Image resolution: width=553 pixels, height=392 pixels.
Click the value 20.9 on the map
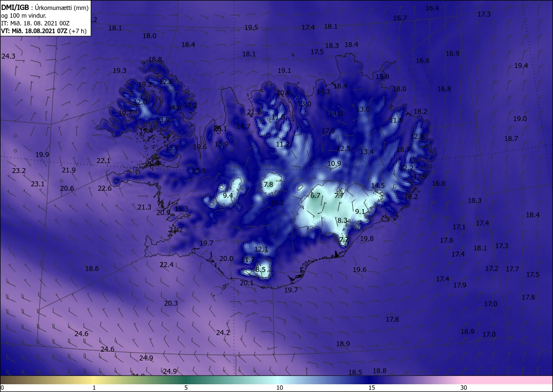point(164,212)
